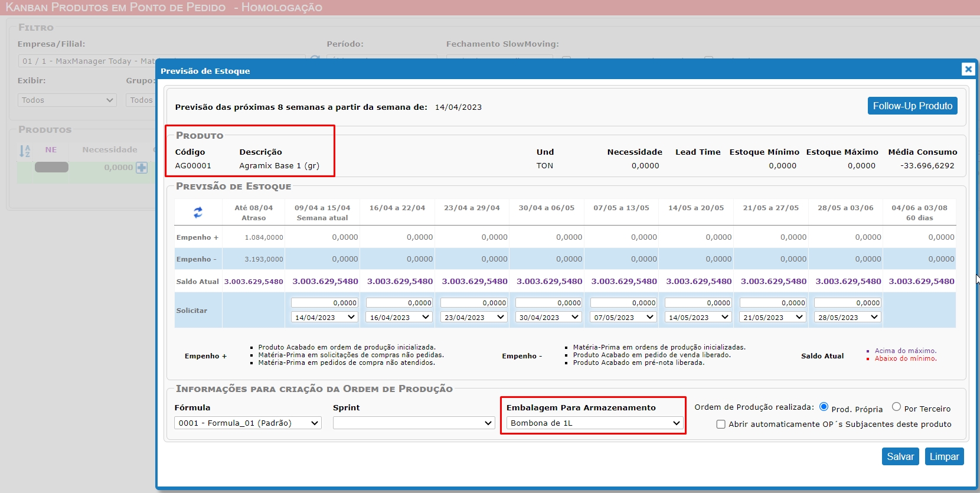Click the Empenho - Atraso value 3.193,0000

[x=264, y=259]
